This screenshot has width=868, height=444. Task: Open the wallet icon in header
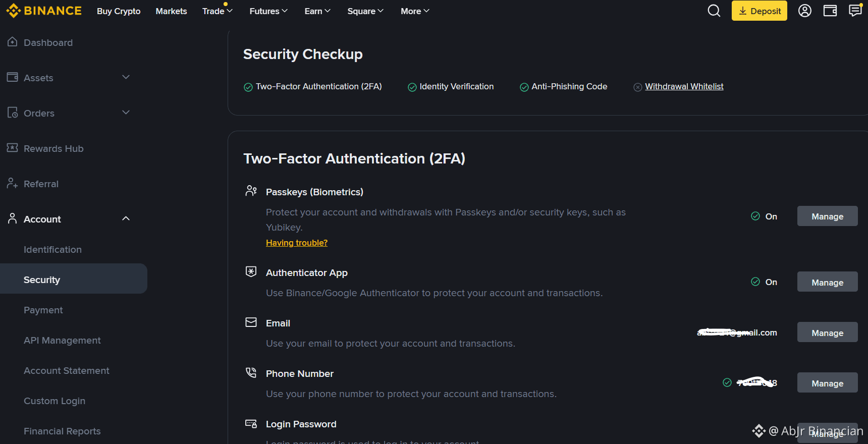(x=830, y=11)
